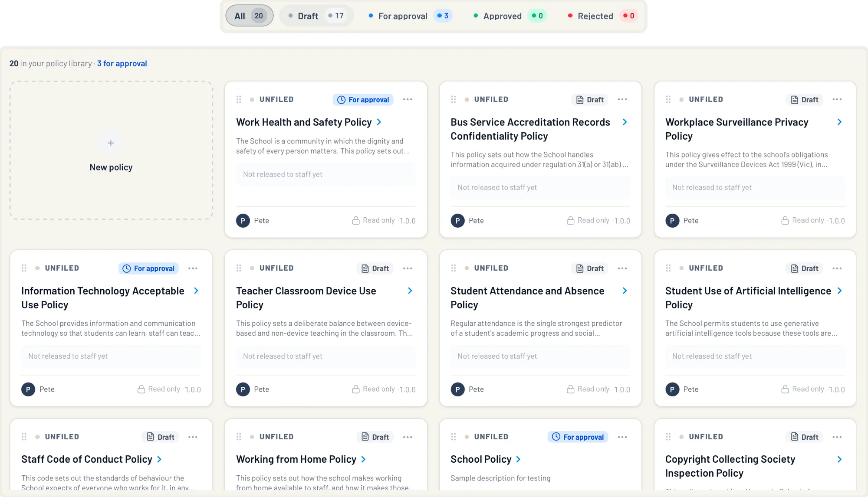Grab the drag handle on Student Attendance and Absence card

tap(454, 268)
